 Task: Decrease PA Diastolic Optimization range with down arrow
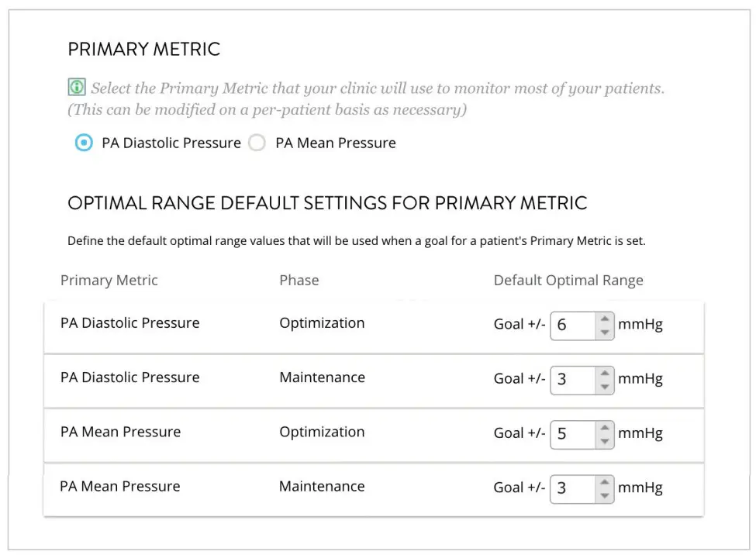tap(604, 333)
